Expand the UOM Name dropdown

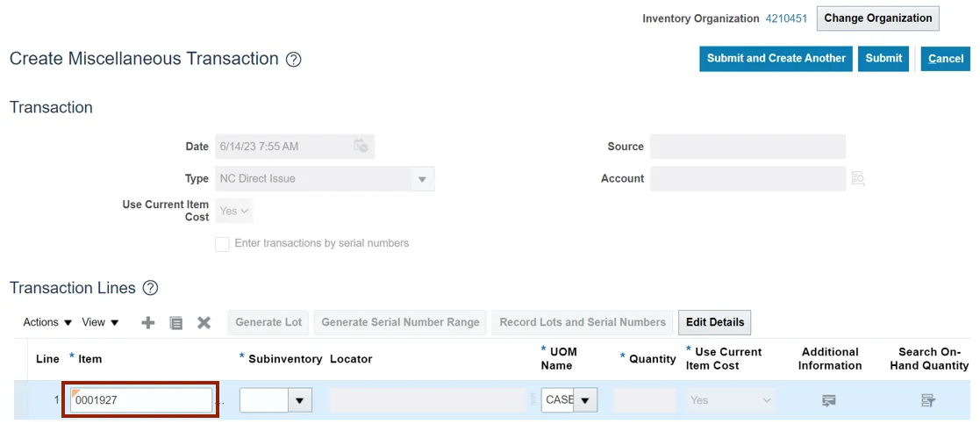(x=585, y=400)
